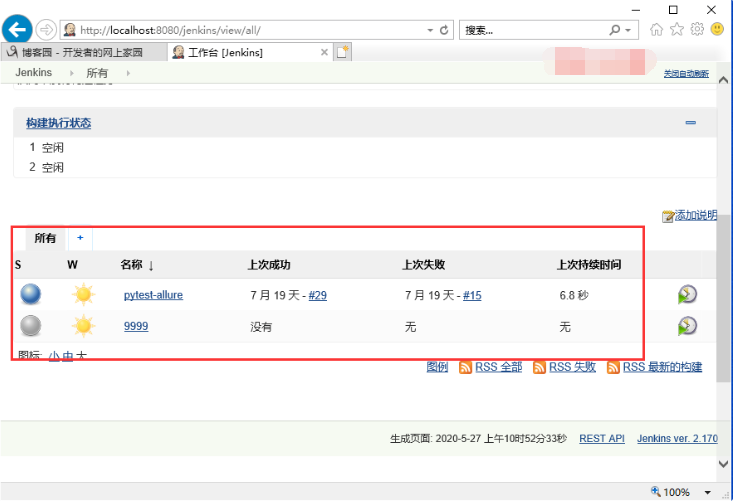Collapse the build executor status panel
This screenshot has height=501, width=733.
click(690, 122)
